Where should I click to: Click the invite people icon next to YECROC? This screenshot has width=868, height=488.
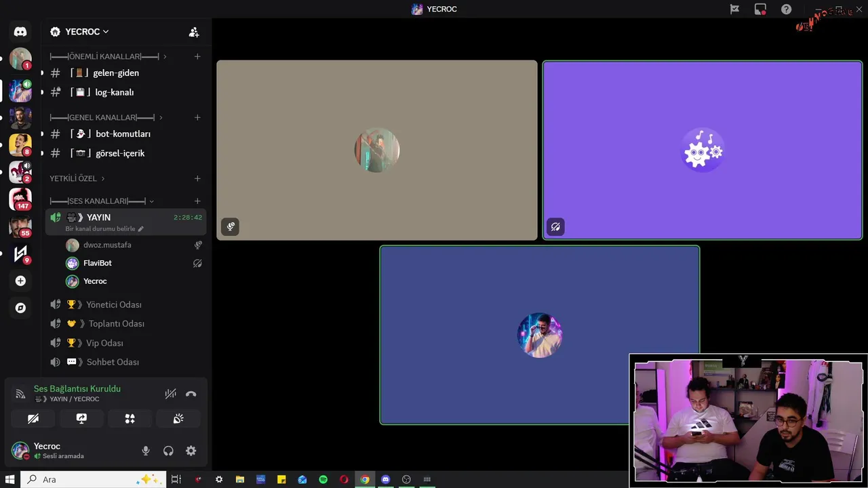pos(194,32)
